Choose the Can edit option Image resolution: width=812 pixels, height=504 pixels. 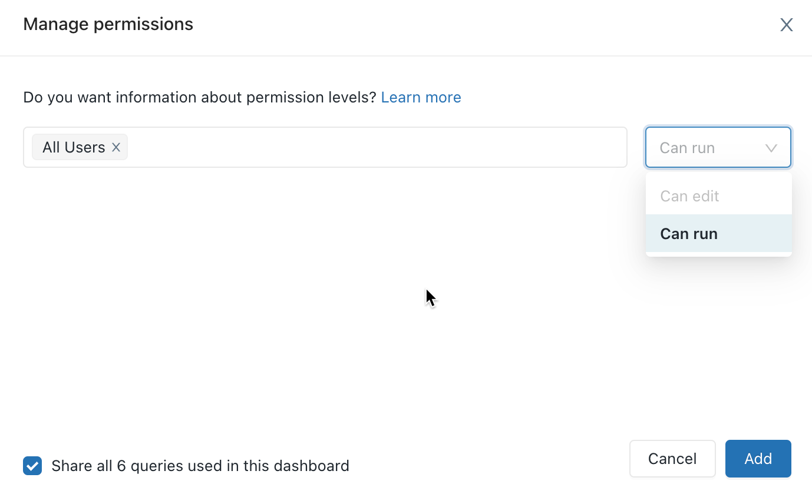(x=689, y=196)
